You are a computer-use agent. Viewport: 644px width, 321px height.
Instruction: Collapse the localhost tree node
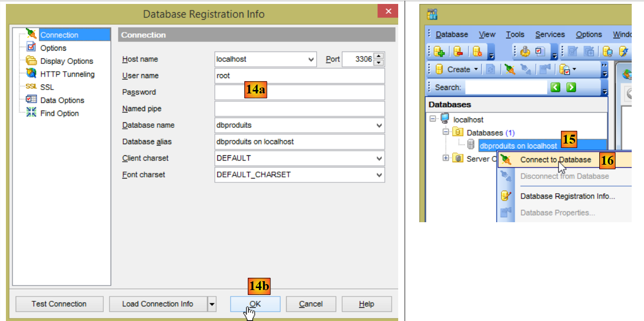(433, 119)
